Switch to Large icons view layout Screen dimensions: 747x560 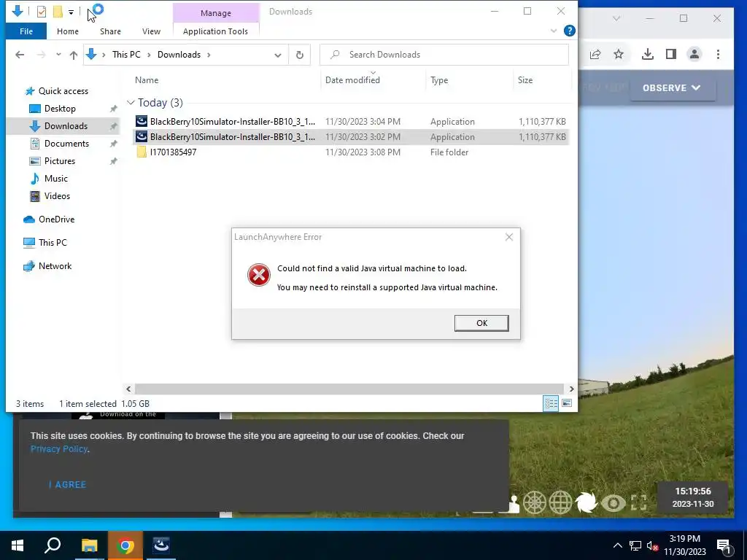pos(566,403)
